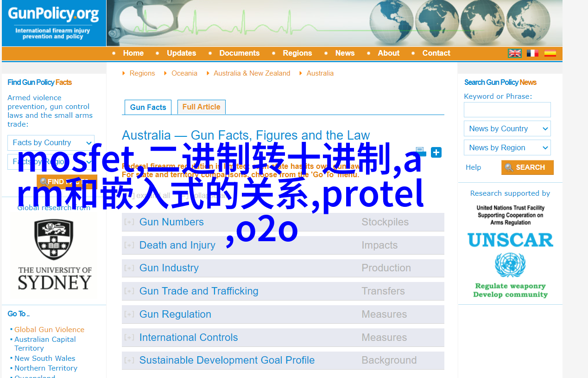Open the Documents menu item
Screen dimensions: 588x378
click(240, 53)
